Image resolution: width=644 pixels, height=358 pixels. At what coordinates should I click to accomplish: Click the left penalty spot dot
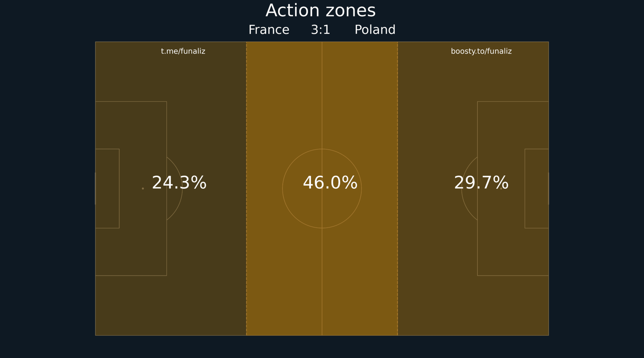click(x=143, y=188)
